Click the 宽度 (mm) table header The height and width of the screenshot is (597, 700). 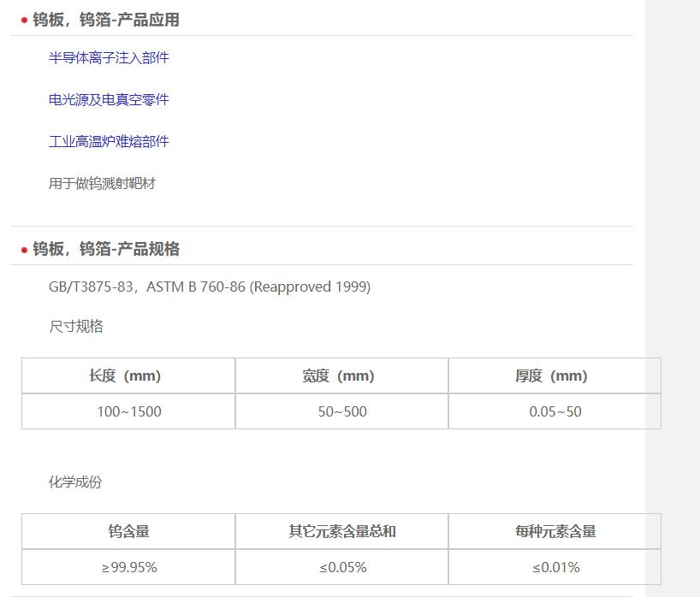click(341, 375)
